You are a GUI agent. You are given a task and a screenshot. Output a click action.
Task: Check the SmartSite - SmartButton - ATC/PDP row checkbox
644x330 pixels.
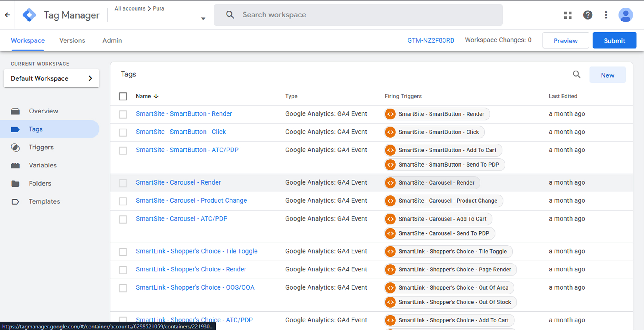(x=123, y=151)
